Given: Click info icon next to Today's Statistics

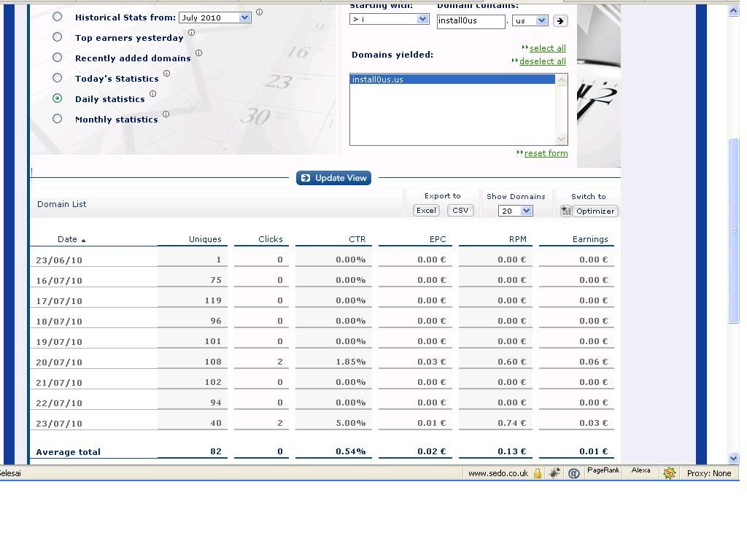Looking at the screenshot, I should pos(166,73).
